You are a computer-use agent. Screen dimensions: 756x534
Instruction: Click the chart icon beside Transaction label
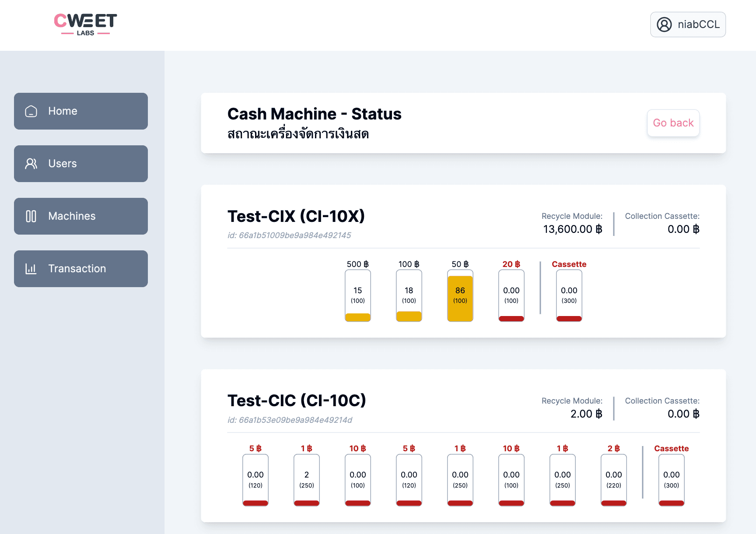[x=31, y=269]
